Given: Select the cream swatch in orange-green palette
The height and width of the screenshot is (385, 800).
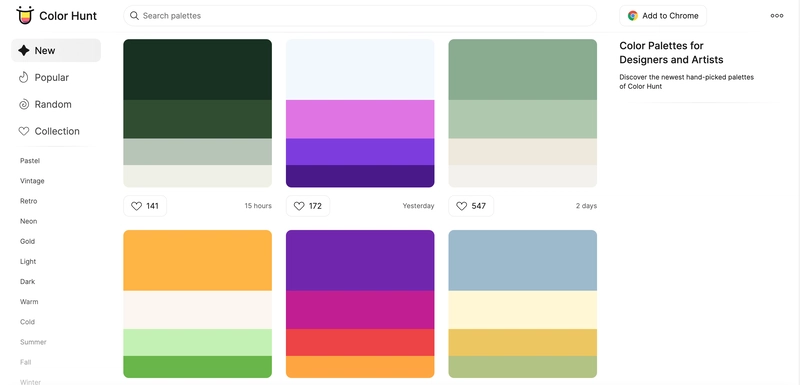Looking at the screenshot, I should [197, 310].
